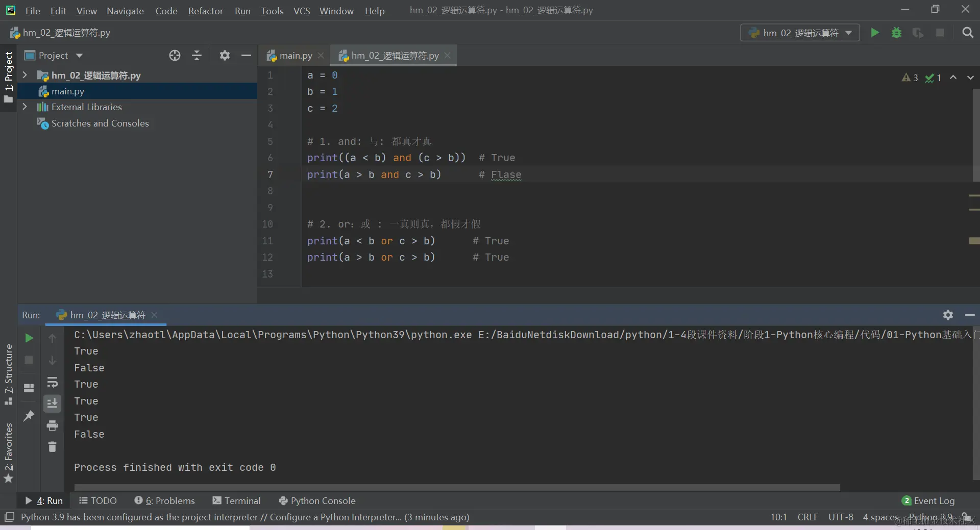Toggle scroll to end in Run console
Image resolution: width=980 pixels, height=530 pixels.
(x=52, y=403)
